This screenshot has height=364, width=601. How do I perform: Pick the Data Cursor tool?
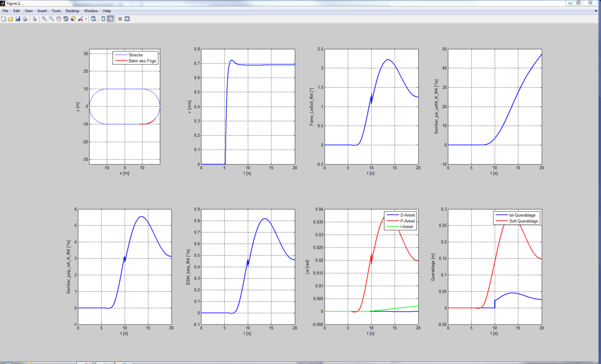[73, 19]
